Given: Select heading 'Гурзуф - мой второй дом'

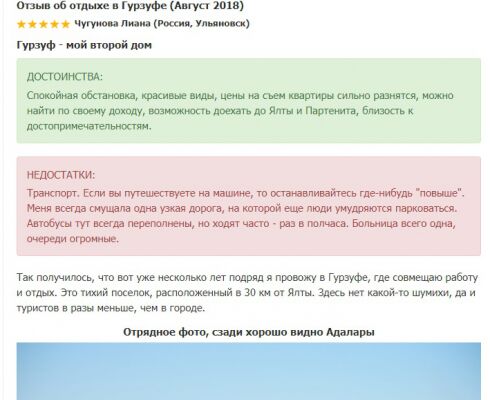Looking at the screenshot, I should (84, 45).
